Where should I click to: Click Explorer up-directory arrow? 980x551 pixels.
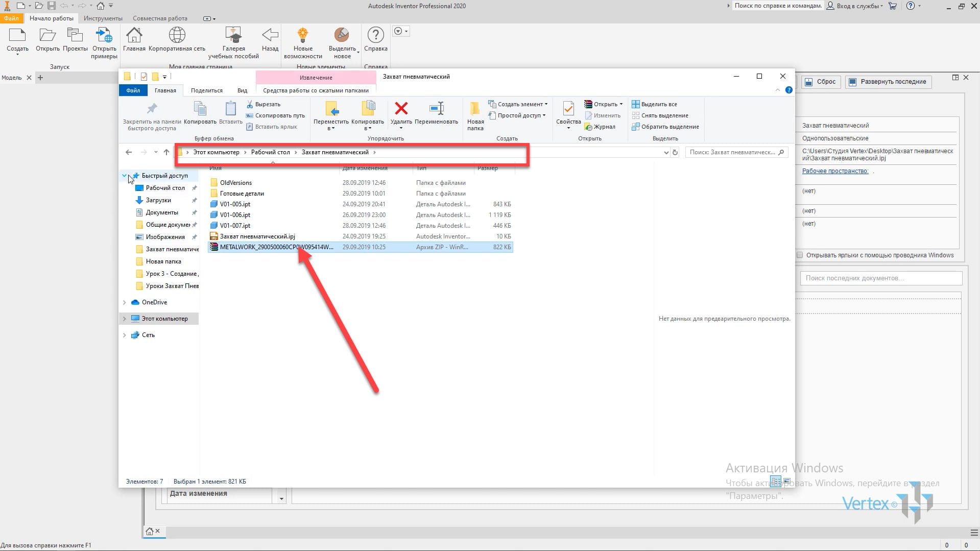click(x=166, y=152)
